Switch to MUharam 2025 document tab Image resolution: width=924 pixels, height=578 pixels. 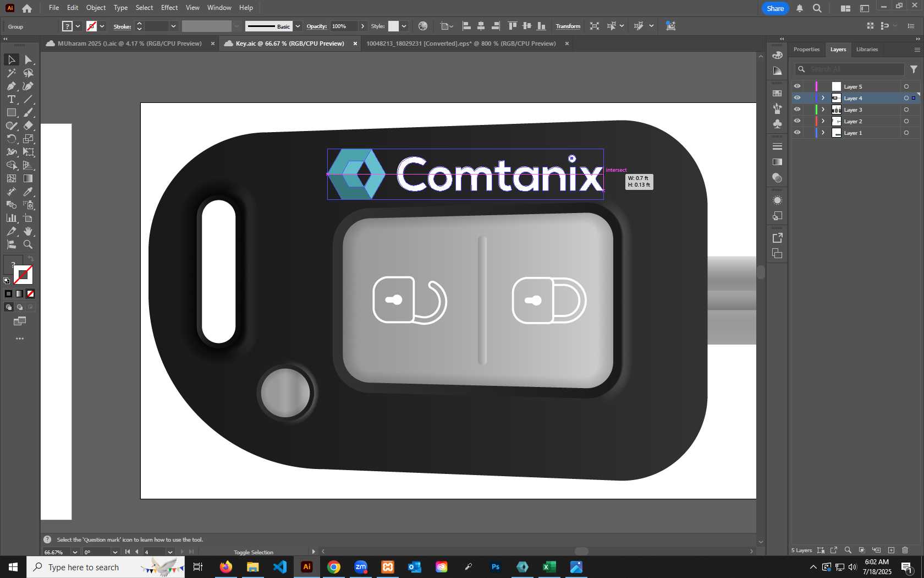129,43
